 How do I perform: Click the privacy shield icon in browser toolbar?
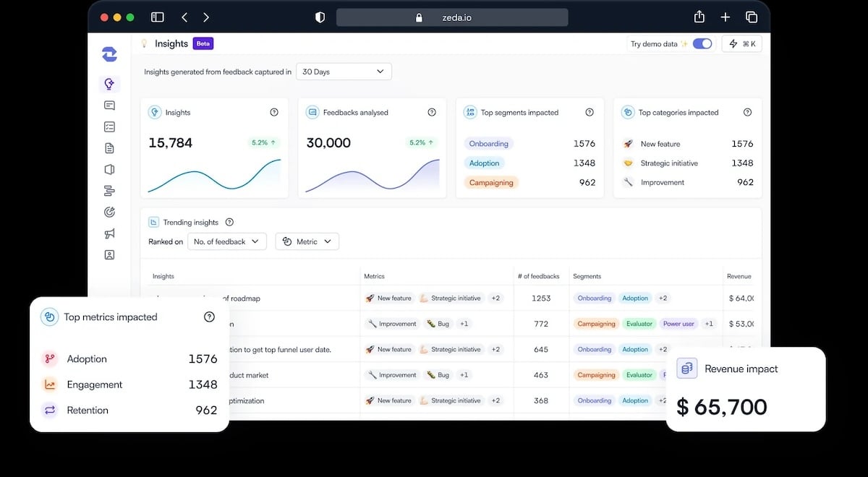[x=320, y=16]
